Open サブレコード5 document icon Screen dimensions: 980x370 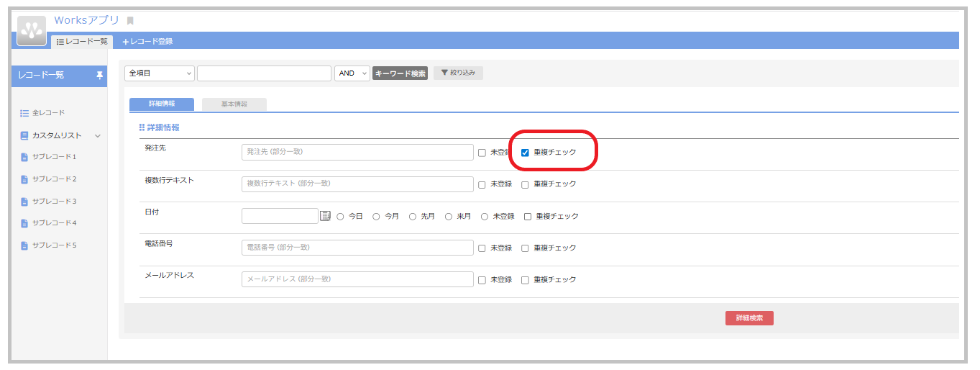click(x=24, y=245)
